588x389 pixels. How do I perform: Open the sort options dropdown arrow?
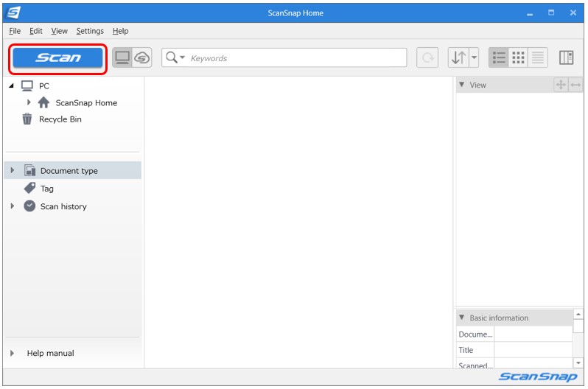pos(474,57)
